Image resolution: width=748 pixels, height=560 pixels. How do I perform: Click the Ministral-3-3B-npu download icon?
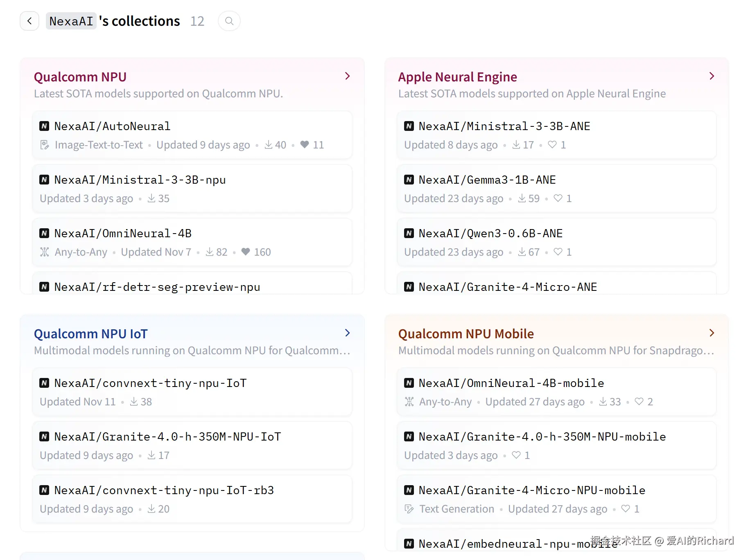click(151, 198)
